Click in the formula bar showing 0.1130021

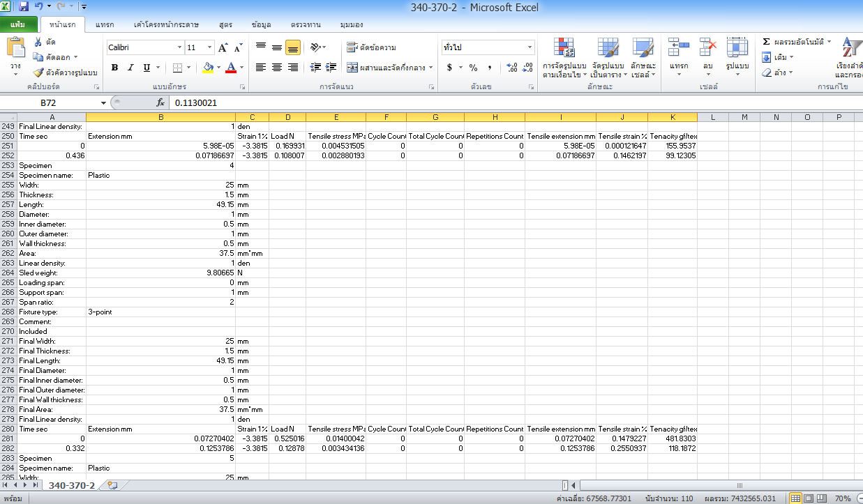pos(515,102)
